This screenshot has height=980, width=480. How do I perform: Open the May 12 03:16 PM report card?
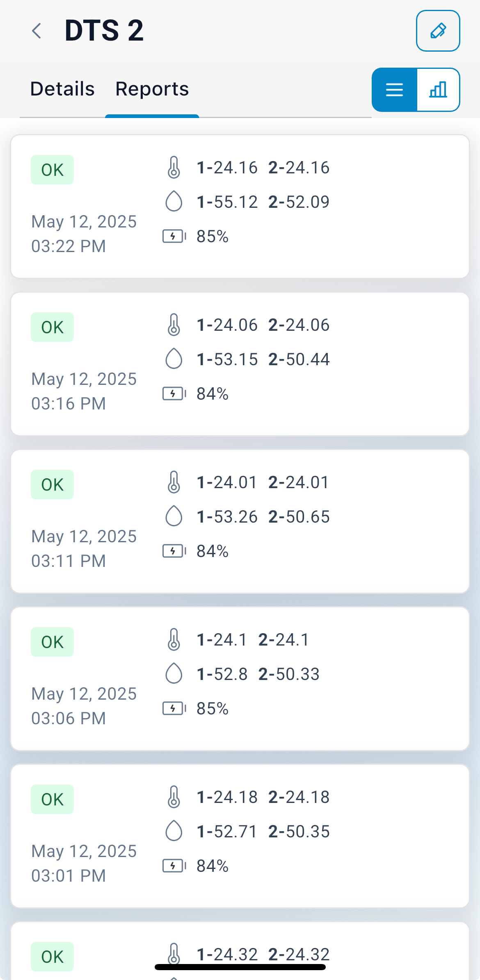coord(240,364)
